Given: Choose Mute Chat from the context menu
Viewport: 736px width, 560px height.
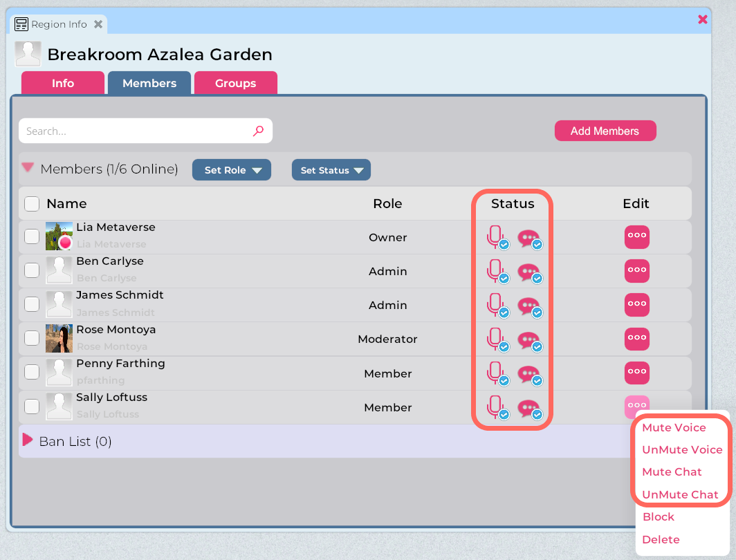Looking at the screenshot, I should pyautogui.click(x=671, y=472).
